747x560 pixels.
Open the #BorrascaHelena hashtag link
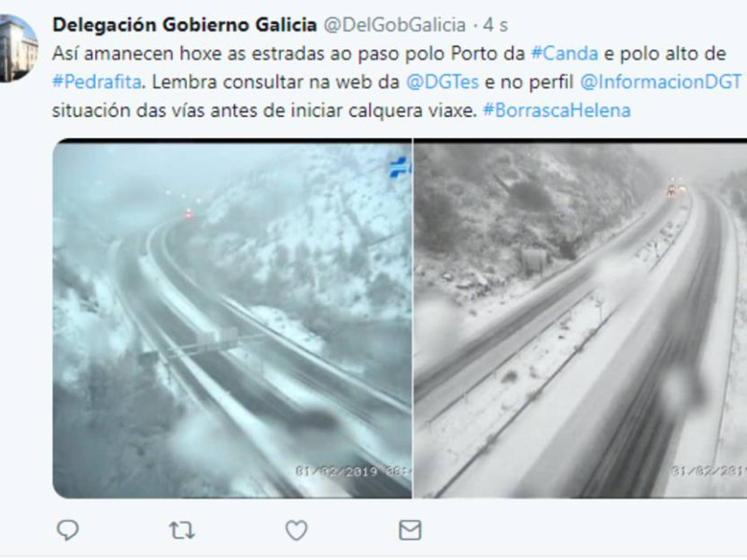click(x=557, y=110)
